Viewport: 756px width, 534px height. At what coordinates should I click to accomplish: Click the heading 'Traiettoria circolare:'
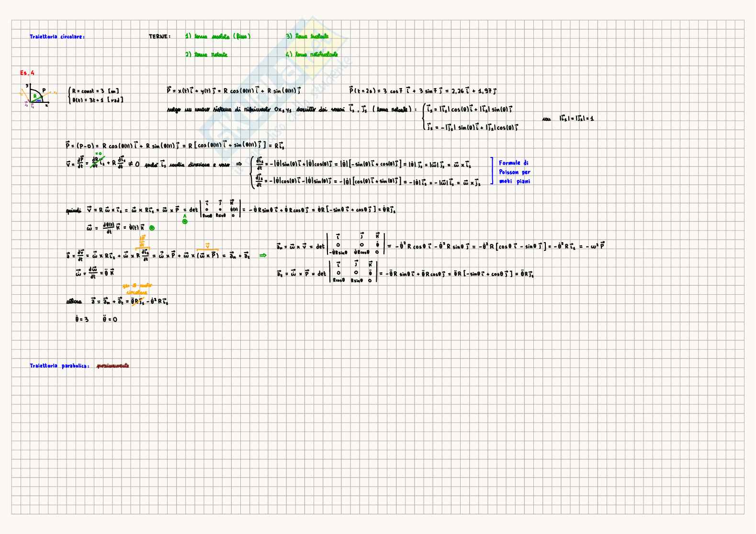pyautogui.click(x=57, y=37)
